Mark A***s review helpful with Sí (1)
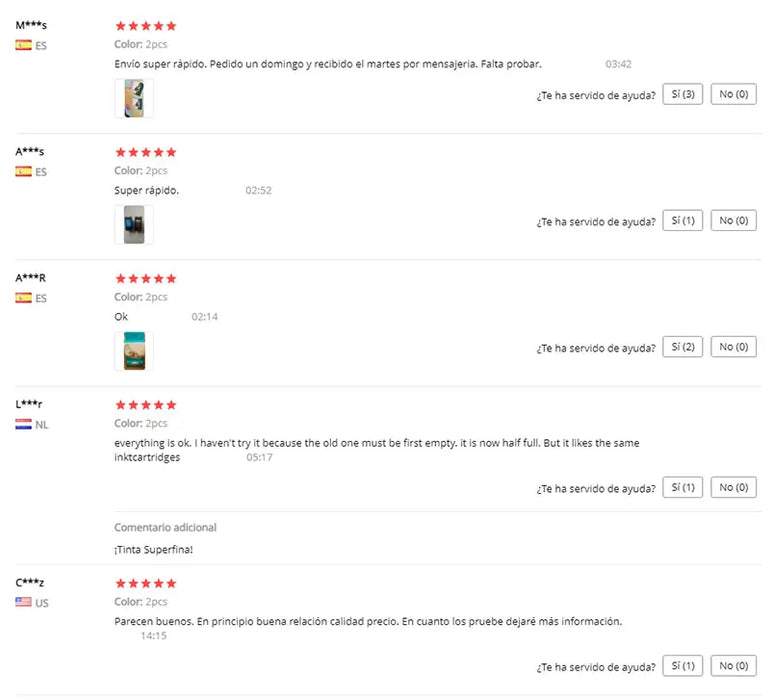 [x=683, y=221]
